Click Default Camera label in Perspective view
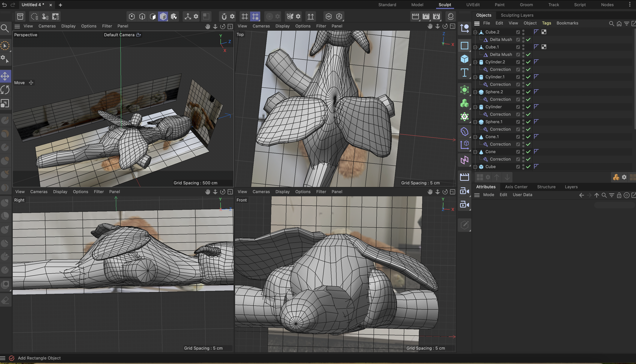The image size is (636, 364). (119, 35)
